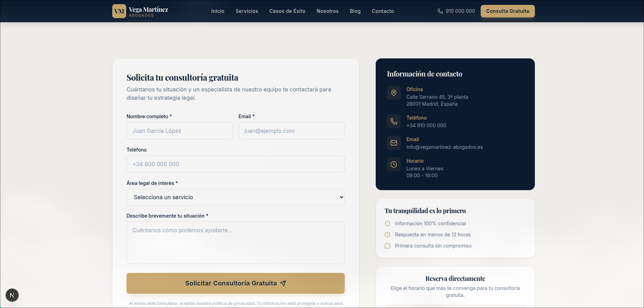Focus the Email input field
Image resolution: width=644 pixels, height=308 pixels.
[292, 131]
